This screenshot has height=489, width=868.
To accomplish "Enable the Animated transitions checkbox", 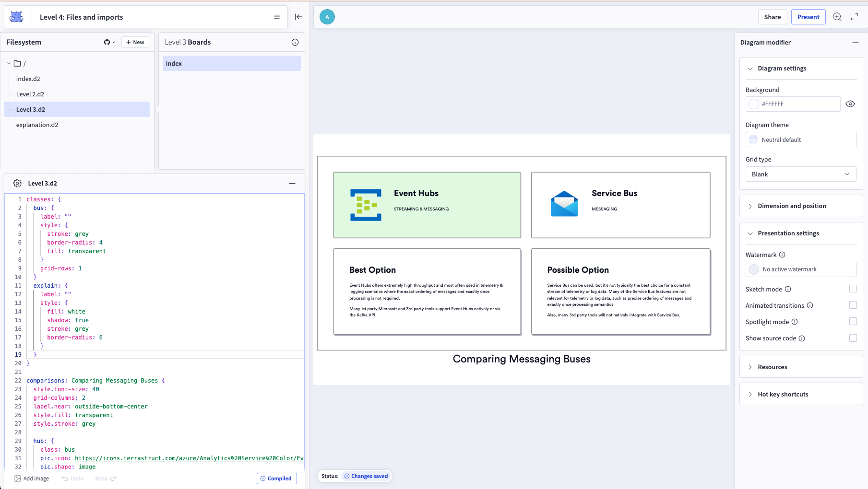I will tap(853, 305).
